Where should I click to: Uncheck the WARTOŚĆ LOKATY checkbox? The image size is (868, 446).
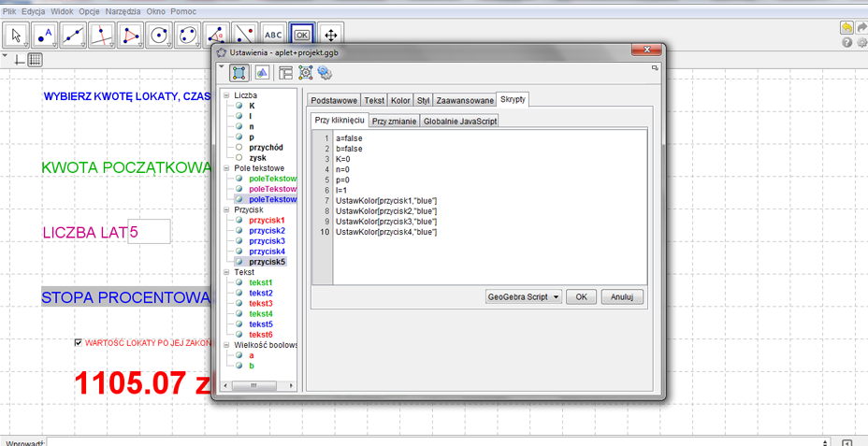[78, 342]
